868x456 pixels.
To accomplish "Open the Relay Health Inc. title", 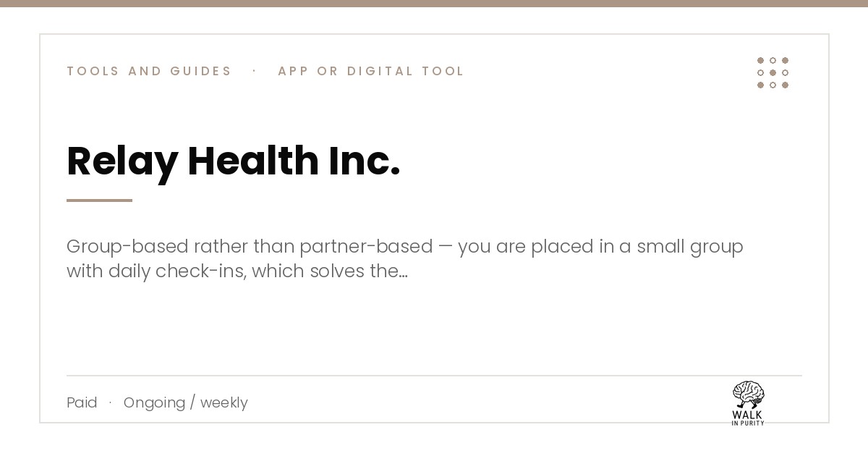I will pos(233,161).
